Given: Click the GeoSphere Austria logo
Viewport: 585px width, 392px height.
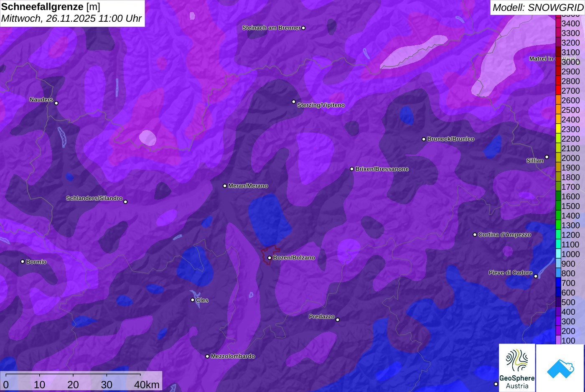Looking at the screenshot, I should tap(517, 368).
